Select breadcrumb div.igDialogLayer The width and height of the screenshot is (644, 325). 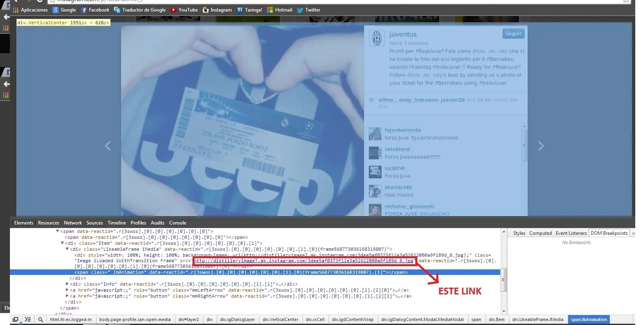[237, 319]
